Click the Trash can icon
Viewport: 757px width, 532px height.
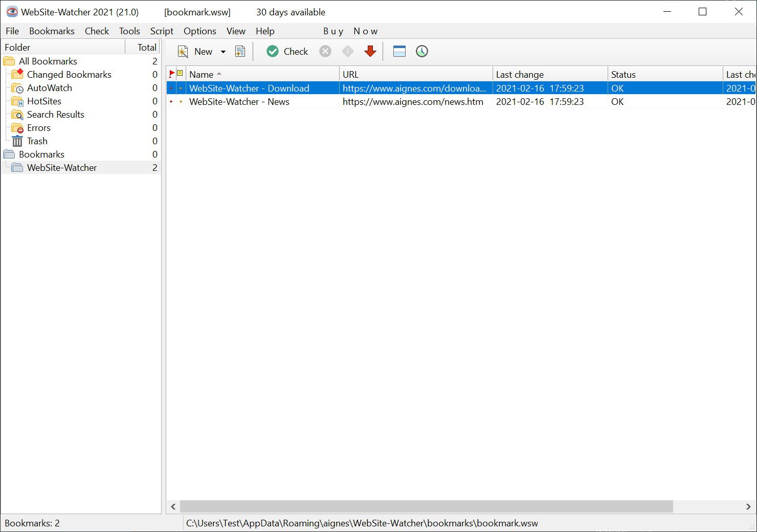tap(17, 141)
